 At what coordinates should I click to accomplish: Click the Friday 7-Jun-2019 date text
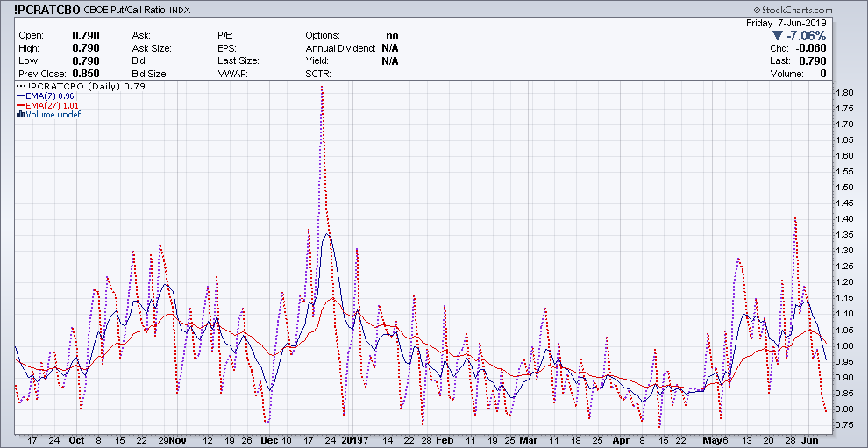[x=786, y=22]
